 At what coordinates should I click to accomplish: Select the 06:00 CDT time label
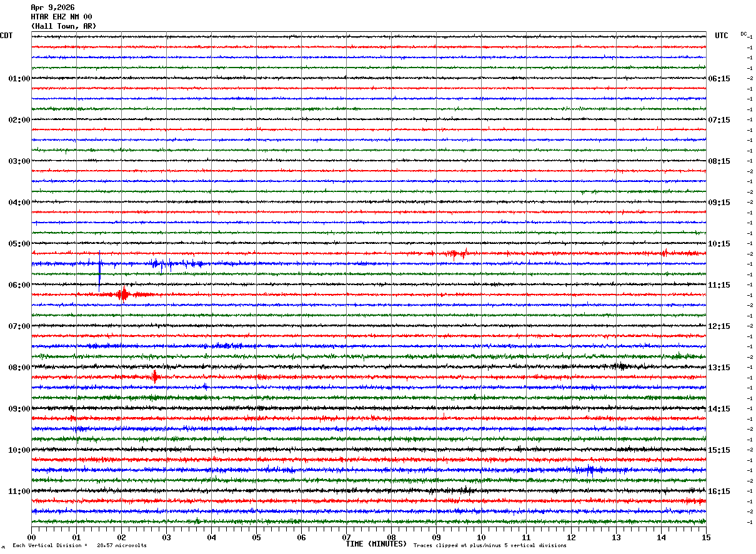point(19,285)
